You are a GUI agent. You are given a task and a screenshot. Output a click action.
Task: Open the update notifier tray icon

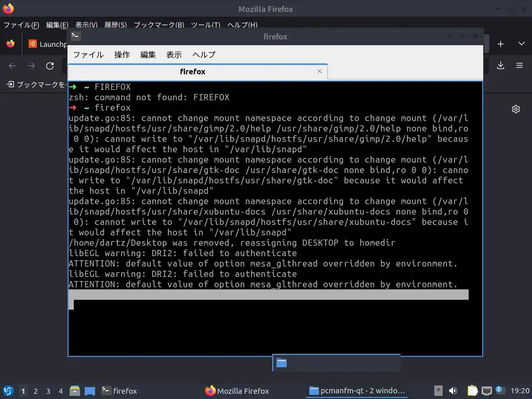(500, 390)
